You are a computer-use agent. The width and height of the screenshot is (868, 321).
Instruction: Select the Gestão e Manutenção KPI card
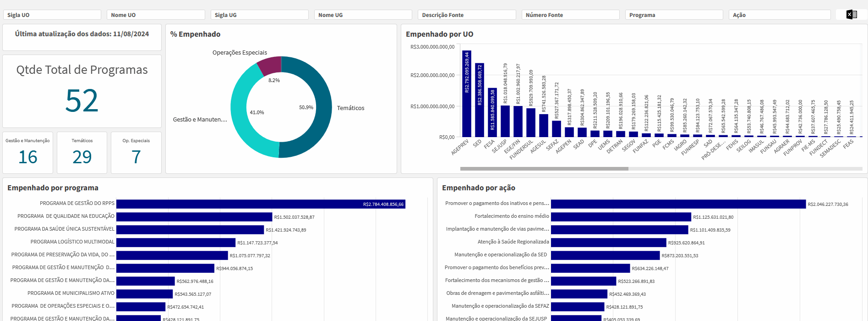tap(28, 153)
